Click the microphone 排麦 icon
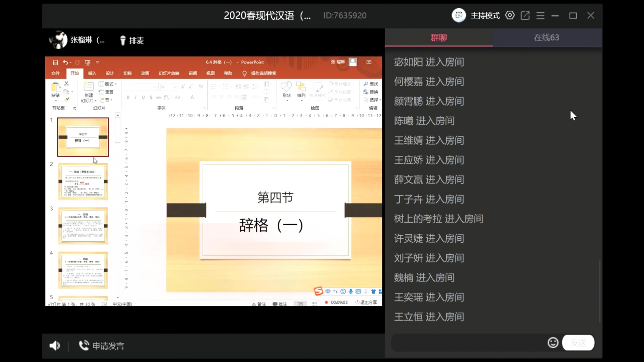The image size is (644, 362). tap(122, 40)
